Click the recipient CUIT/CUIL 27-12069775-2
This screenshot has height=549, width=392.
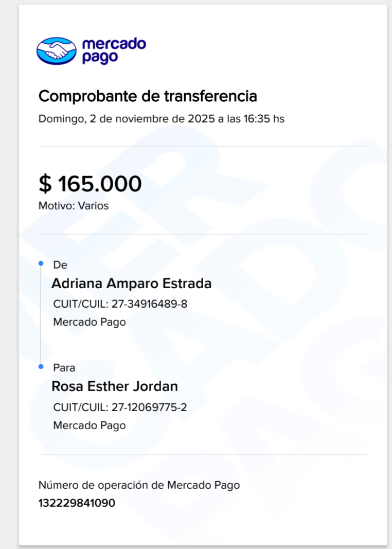[x=120, y=408]
